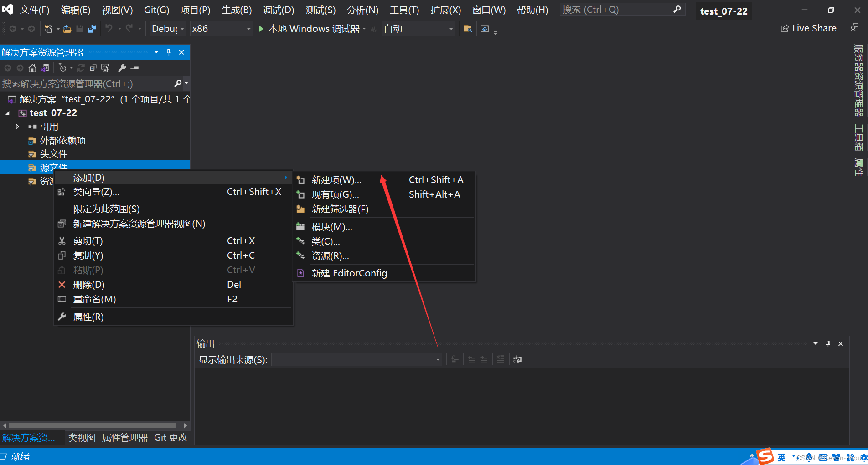Open the 自动 dropdown in the toolbar
This screenshot has height=465, width=868.
pos(418,29)
